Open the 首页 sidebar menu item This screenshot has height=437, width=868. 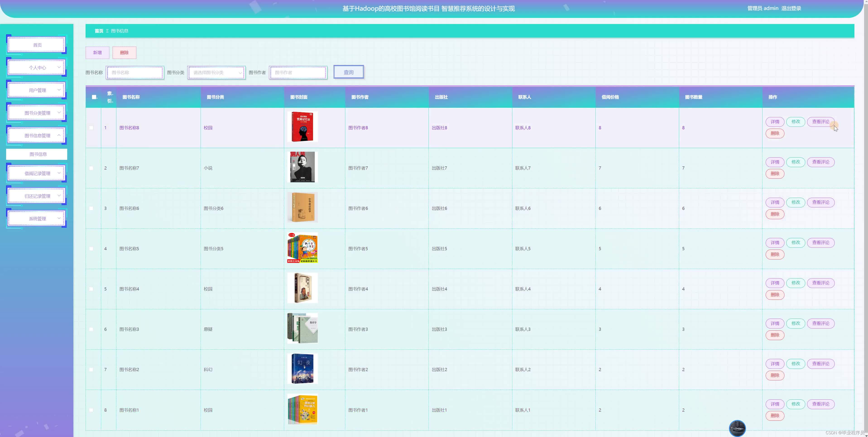[x=37, y=45]
